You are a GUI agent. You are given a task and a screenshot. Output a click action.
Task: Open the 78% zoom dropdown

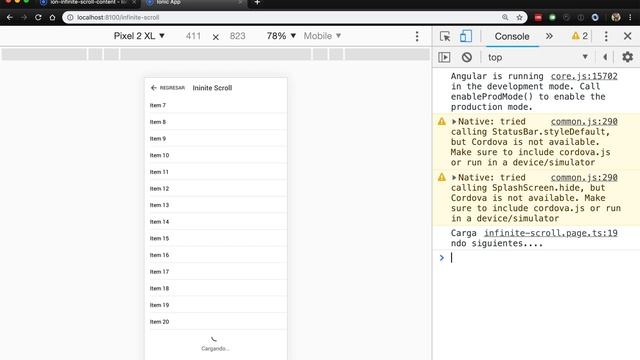click(x=281, y=36)
